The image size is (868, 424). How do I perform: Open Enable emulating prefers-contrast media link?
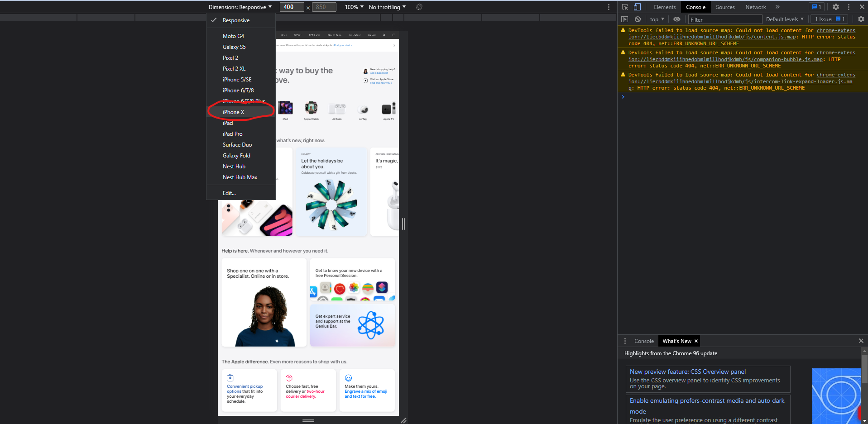707,406
